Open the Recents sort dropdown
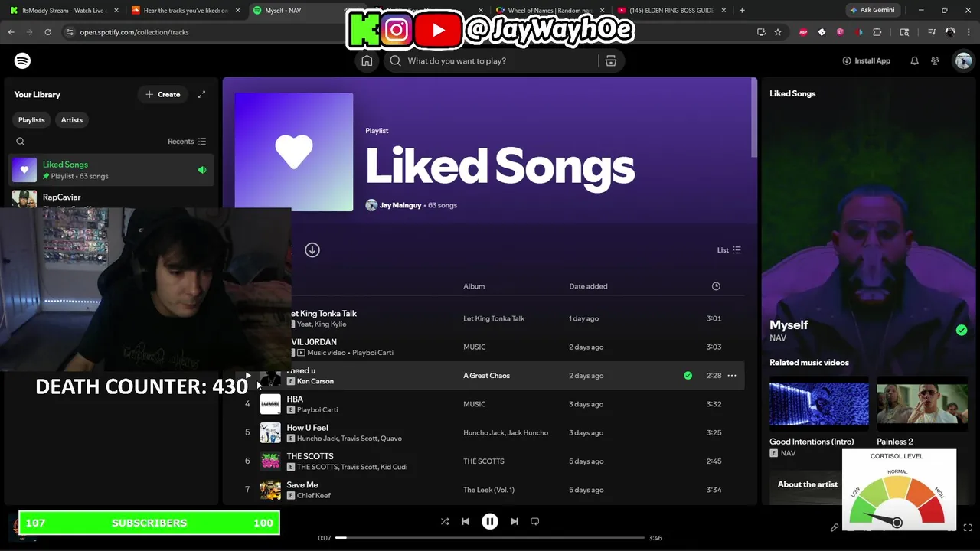This screenshot has width=980, height=551. point(187,142)
